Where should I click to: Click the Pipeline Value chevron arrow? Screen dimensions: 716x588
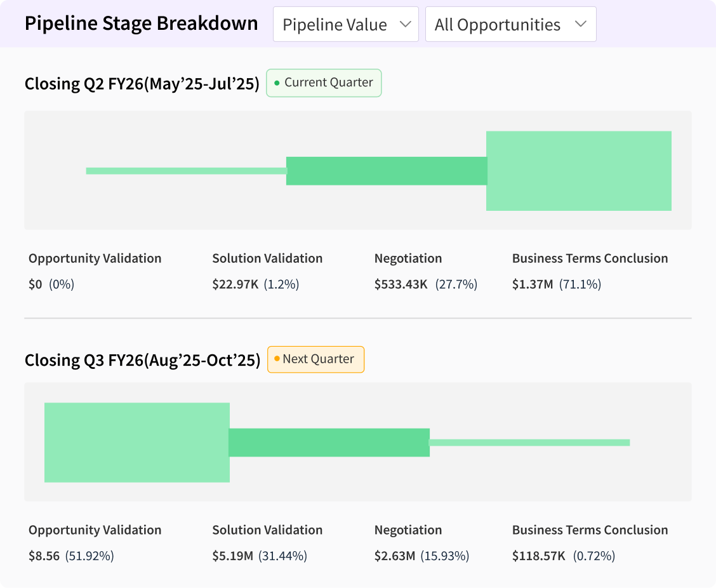405,25
